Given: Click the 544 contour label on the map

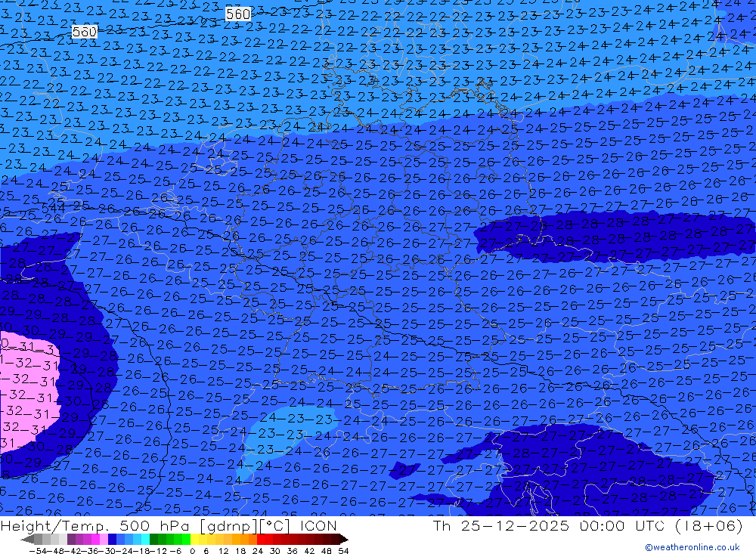Looking at the screenshot, I should (x=53, y=208).
